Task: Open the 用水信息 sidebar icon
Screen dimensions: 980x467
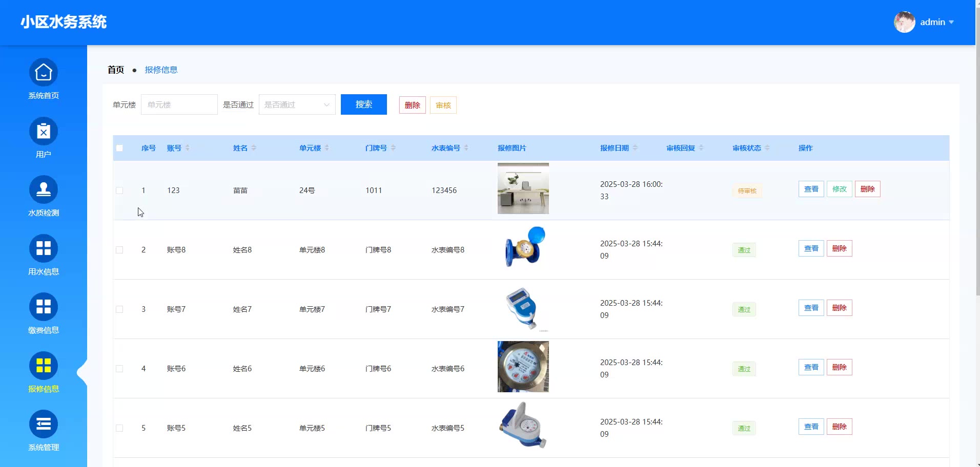Action: 44,249
